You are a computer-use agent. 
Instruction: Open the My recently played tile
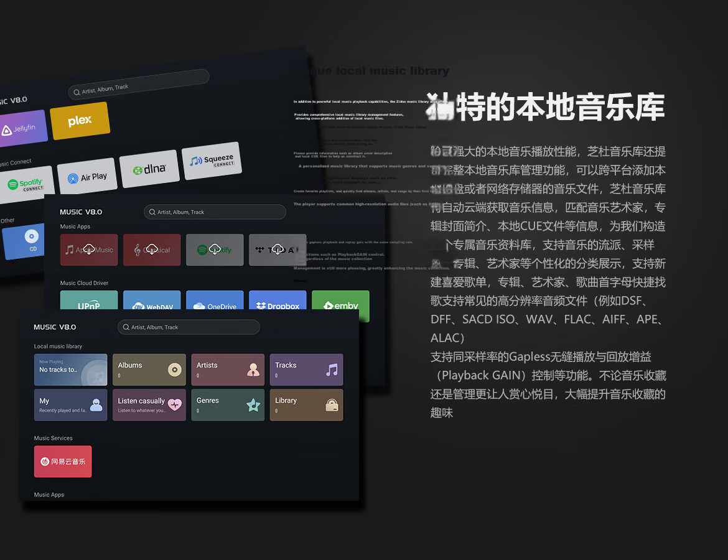[x=70, y=405]
